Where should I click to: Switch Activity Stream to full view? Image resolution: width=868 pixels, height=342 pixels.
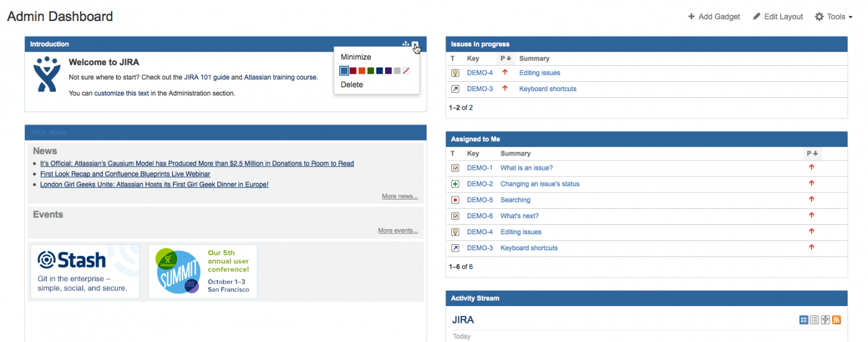[x=804, y=320]
